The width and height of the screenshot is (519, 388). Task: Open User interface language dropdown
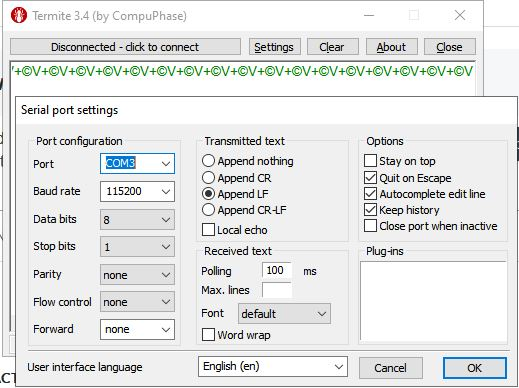273,366
